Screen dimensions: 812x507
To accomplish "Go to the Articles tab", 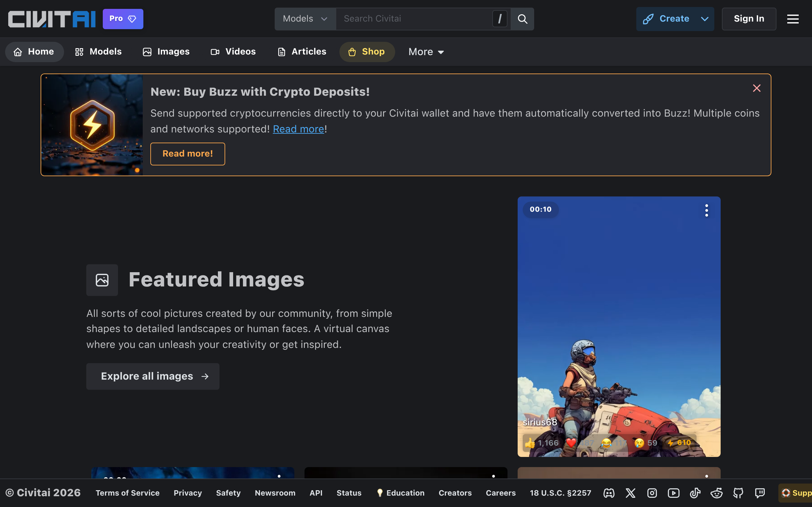I will [302, 52].
